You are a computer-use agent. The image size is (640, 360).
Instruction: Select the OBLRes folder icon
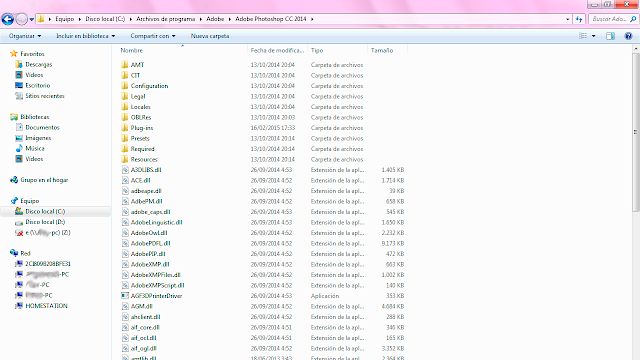click(x=125, y=117)
